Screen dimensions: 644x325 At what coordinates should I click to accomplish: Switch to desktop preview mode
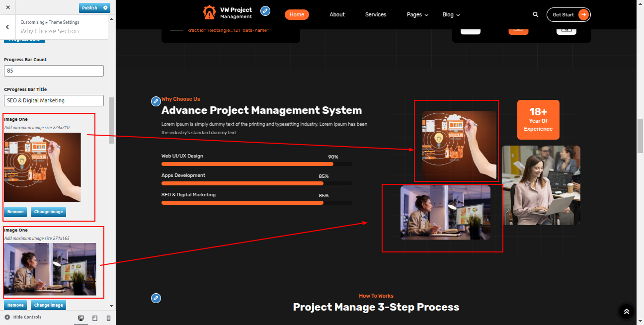[x=81, y=318]
